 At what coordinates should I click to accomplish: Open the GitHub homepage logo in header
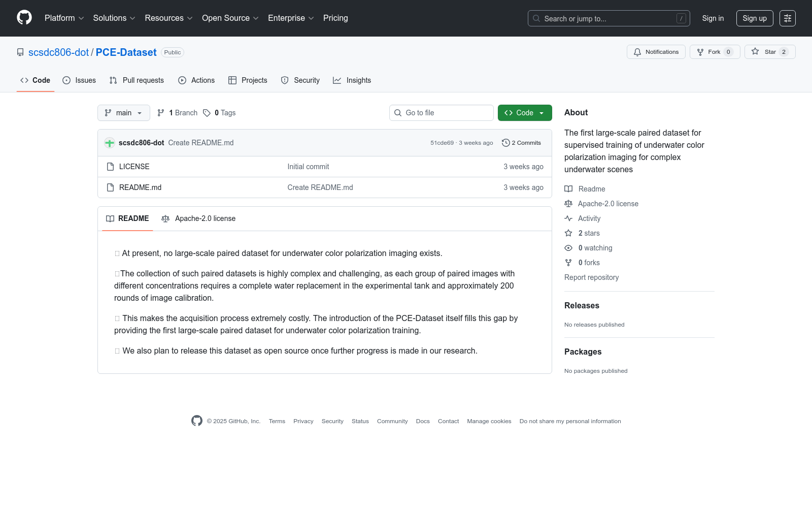[24, 18]
